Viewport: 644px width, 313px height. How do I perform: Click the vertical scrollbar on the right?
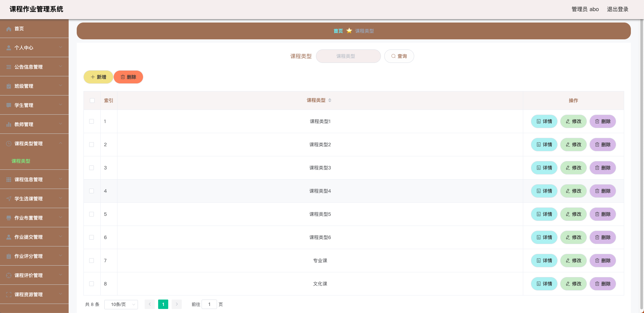(x=642, y=165)
